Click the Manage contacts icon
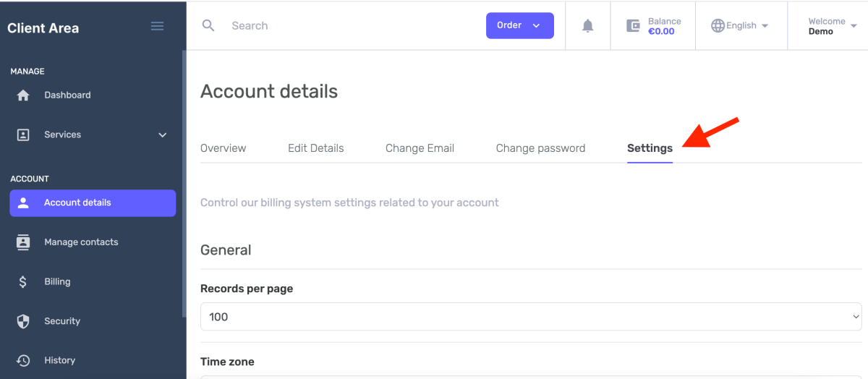The width and height of the screenshot is (868, 379). (23, 242)
